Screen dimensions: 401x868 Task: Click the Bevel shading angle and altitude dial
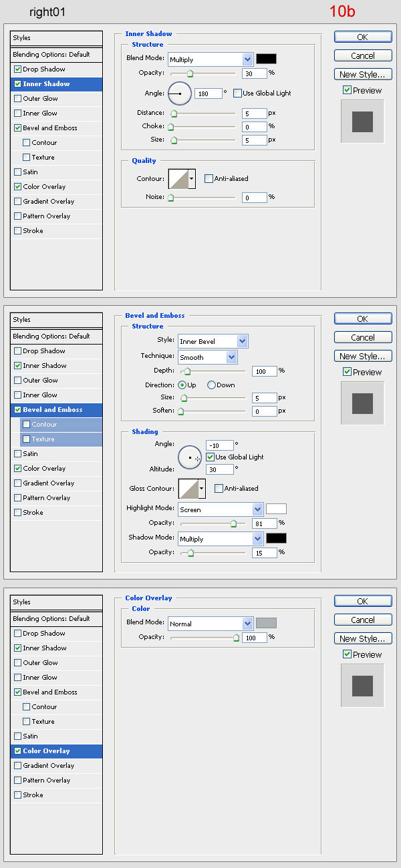pos(190,457)
